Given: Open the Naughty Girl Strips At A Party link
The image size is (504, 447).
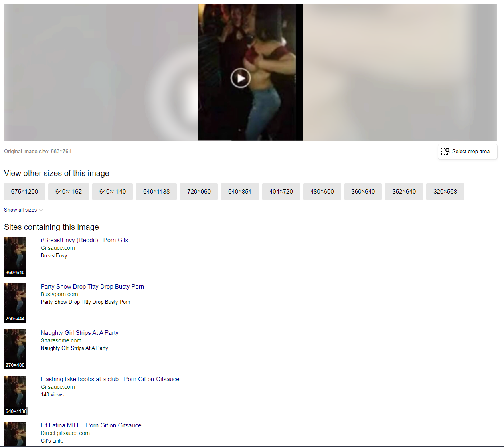Looking at the screenshot, I should [79, 333].
